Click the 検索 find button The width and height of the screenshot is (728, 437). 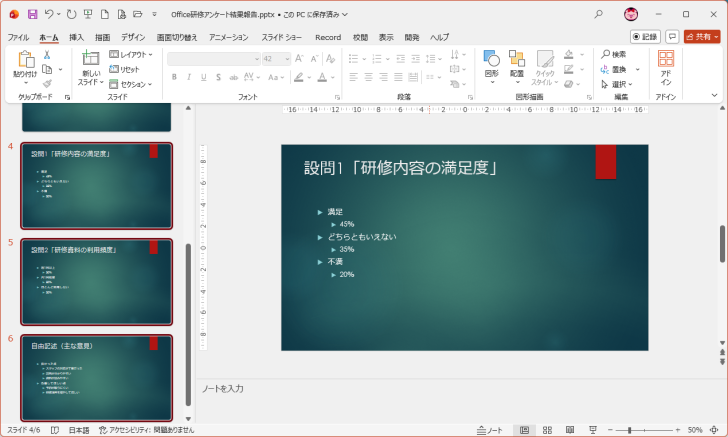(x=613, y=54)
